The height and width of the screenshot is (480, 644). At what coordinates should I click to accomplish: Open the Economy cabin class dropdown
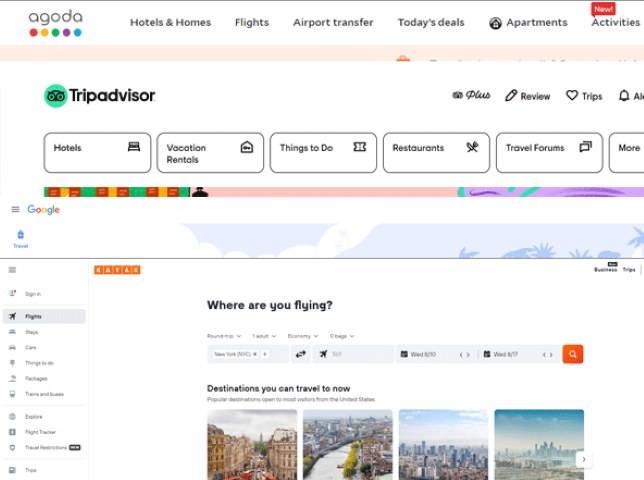click(303, 336)
